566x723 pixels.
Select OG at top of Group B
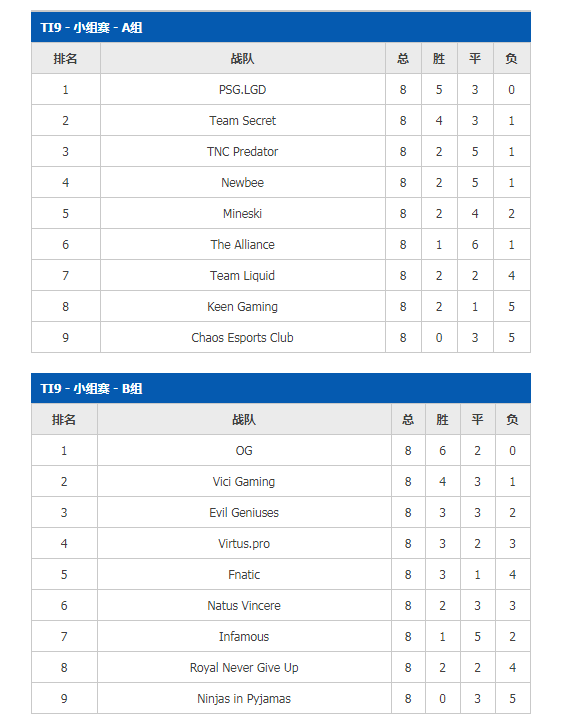coord(244,450)
